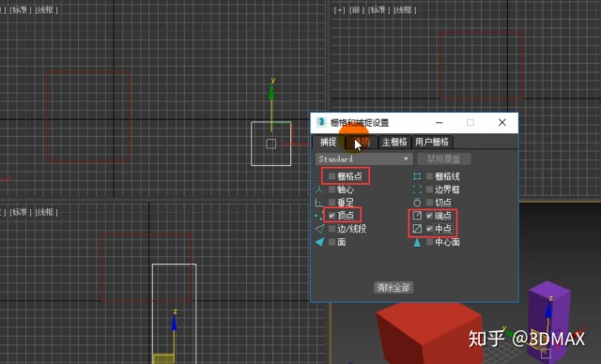Image resolution: width=601 pixels, height=364 pixels.
Task: Open the [前] view menu in the top-right viewport
Action: tap(357, 10)
